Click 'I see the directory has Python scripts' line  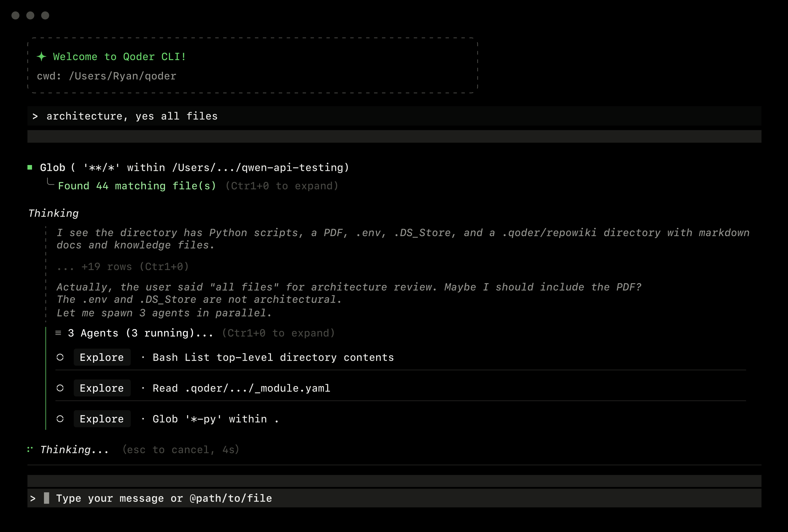tap(403, 233)
